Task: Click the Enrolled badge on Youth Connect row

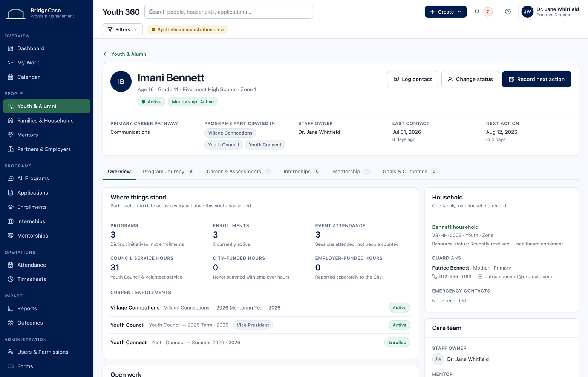Action: (x=397, y=343)
